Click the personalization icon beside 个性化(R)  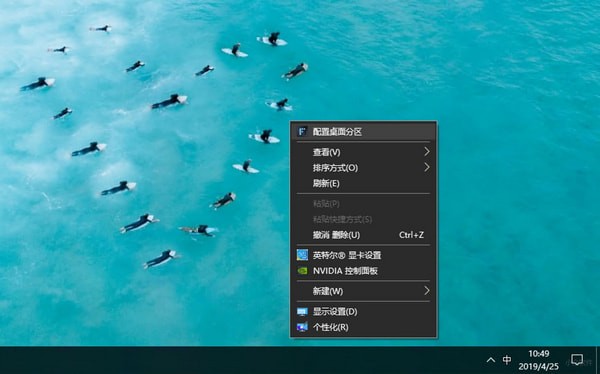[302, 327]
